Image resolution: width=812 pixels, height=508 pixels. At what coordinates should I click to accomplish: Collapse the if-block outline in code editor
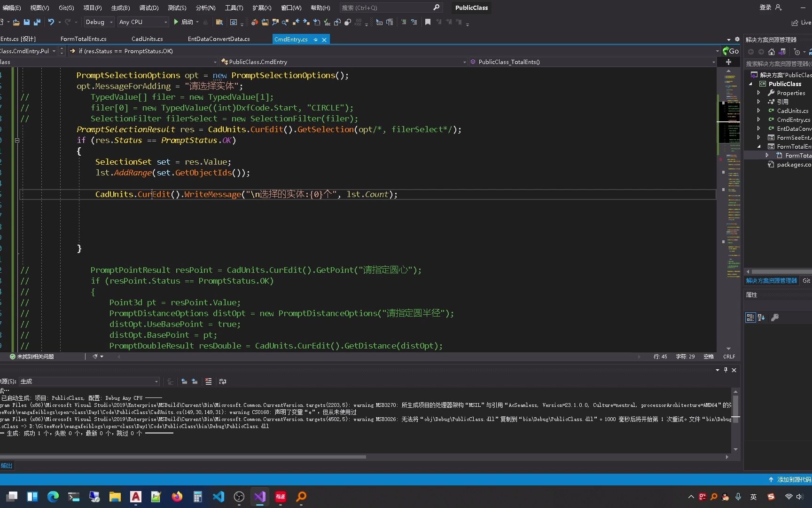click(x=17, y=140)
